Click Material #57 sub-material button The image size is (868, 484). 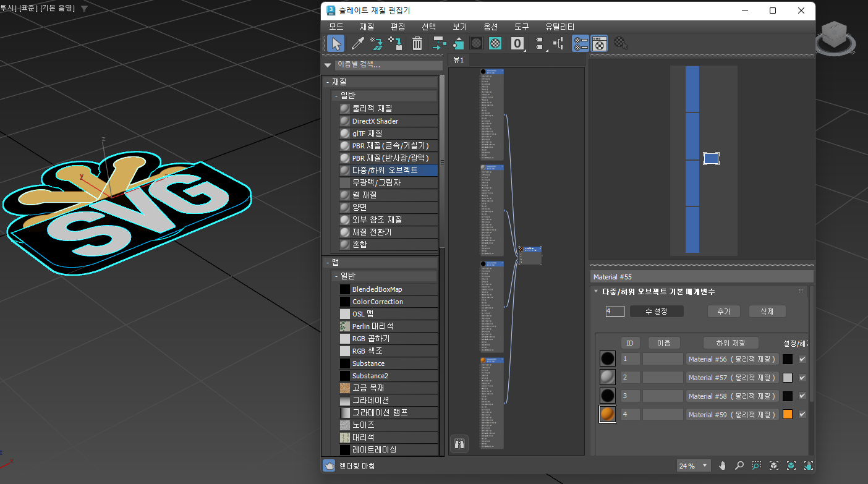pyautogui.click(x=733, y=378)
